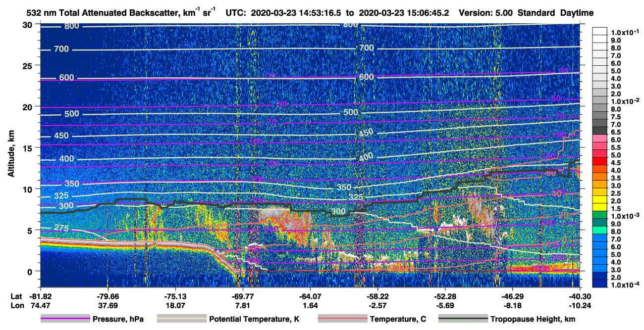The width and height of the screenshot is (644, 330).
Task: Click the 'Tropopause Height, km' legend label
Action: tap(533, 319)
